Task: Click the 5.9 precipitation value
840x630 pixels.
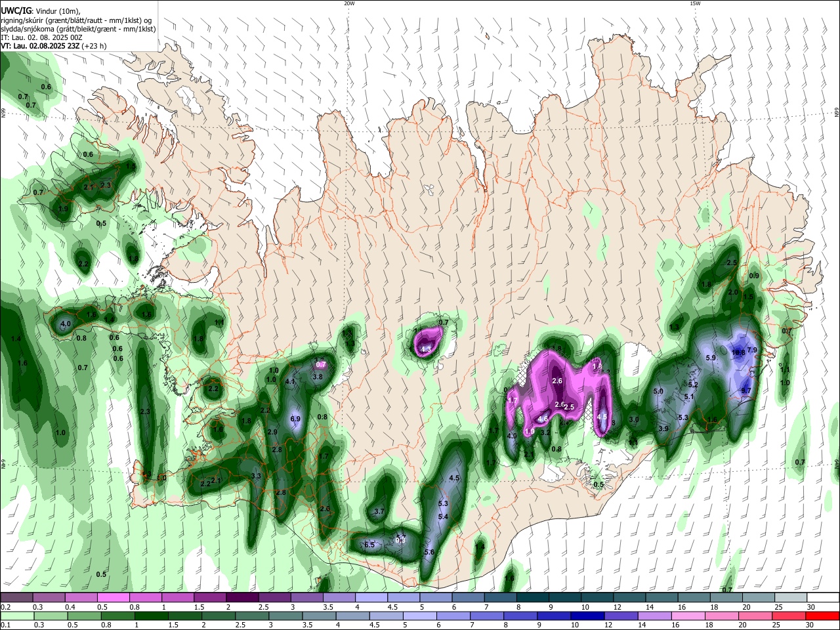Action: click(711, 358)
